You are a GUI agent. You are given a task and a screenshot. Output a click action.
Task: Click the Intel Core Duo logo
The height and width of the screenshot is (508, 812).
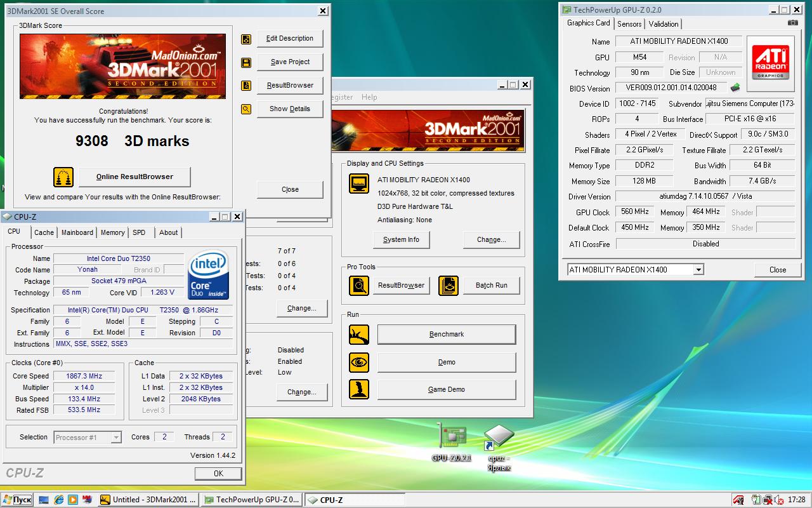tap(208, 276)
